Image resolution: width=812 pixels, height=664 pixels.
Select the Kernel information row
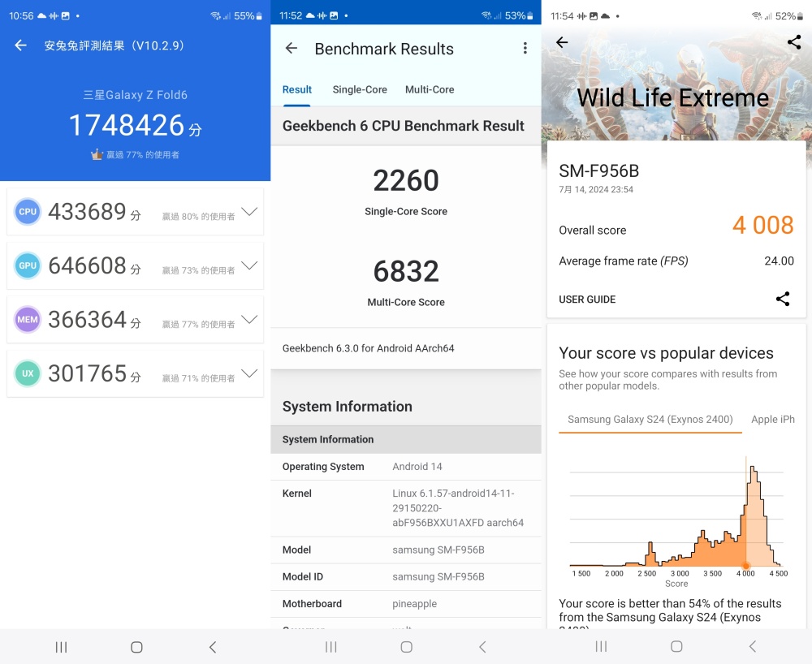pos(406,508)
